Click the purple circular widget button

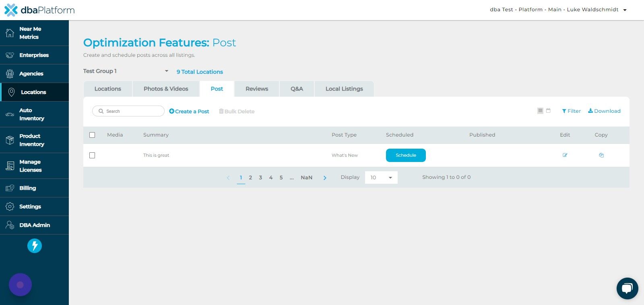pyautogui.click(x=20, y=285)
